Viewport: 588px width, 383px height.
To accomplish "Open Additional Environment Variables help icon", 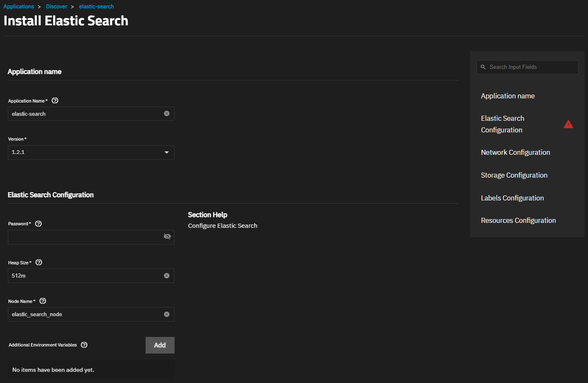I will [84, 345].
